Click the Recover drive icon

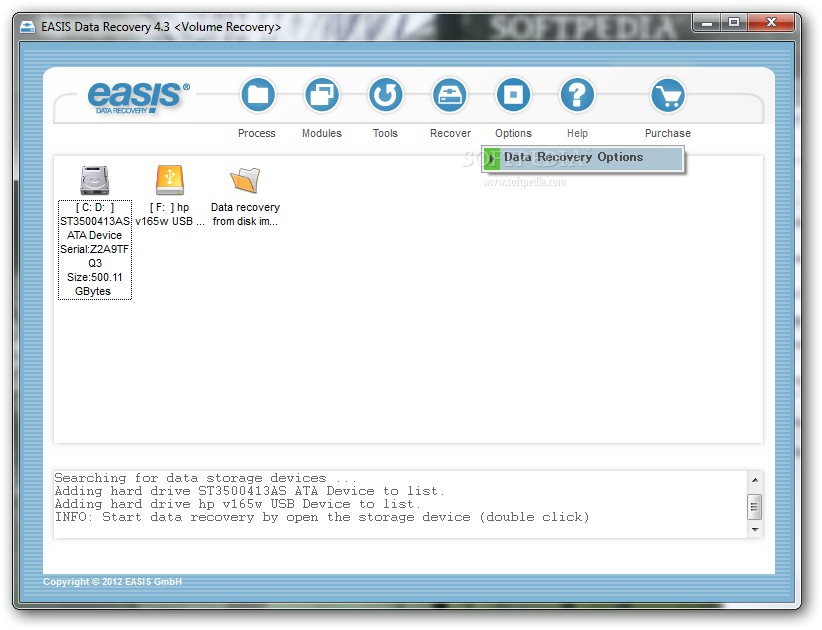point(449,95)
